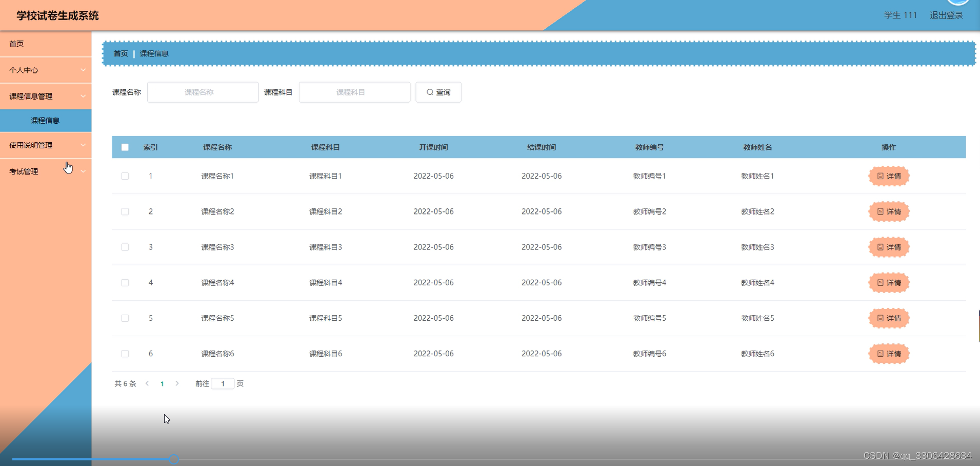Open 详情 for 课程名称4 row

point(889,282)
